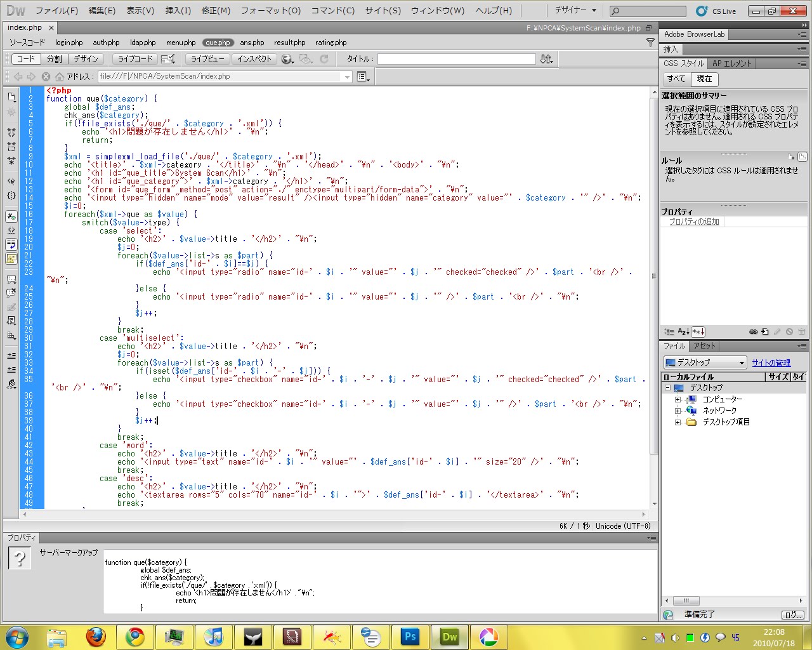812x650 pixels.
Task: Toggle word wrap in the coding toolbar
Action: pos(11,244)
